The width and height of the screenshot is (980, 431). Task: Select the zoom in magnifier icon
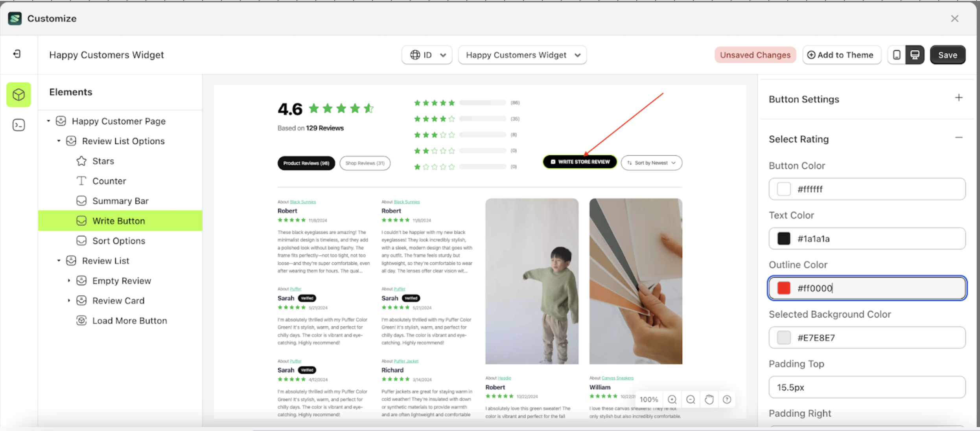(x=672, y=399)
